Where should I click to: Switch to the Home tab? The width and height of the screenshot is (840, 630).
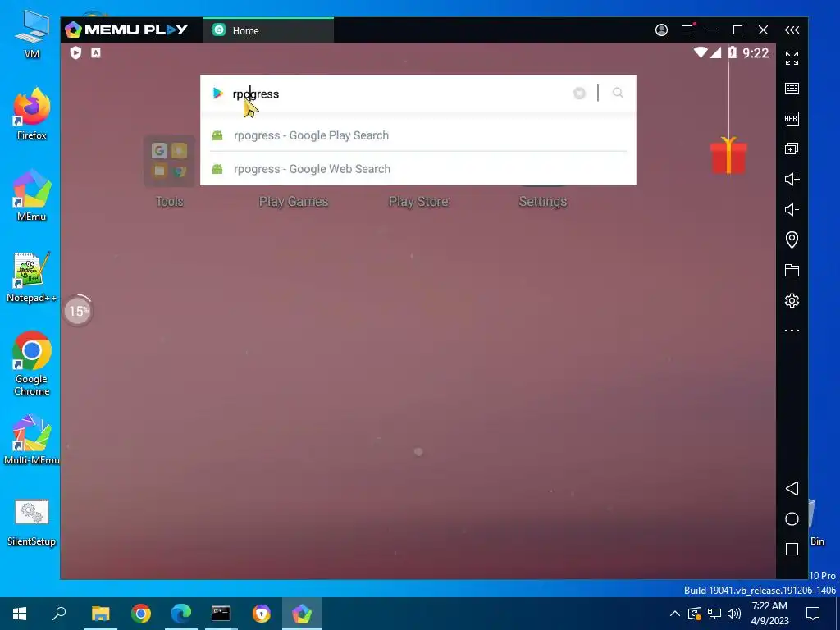(x=268, y=30)
